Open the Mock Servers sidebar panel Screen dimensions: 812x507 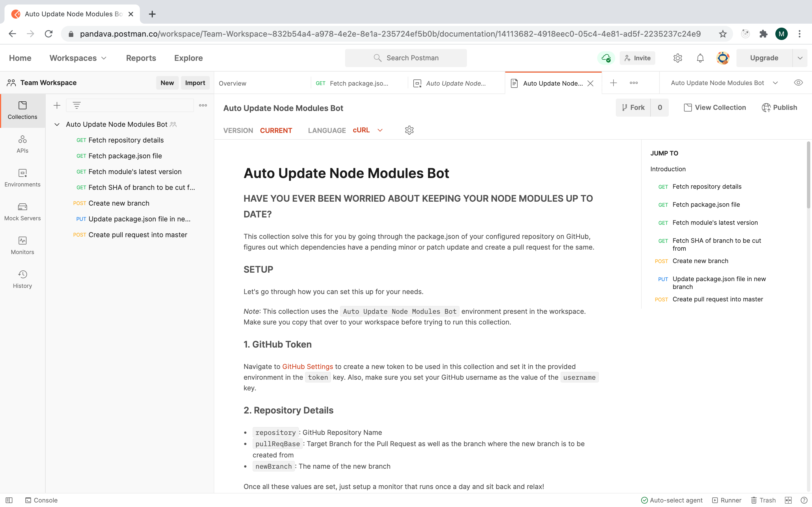[23, 212]
